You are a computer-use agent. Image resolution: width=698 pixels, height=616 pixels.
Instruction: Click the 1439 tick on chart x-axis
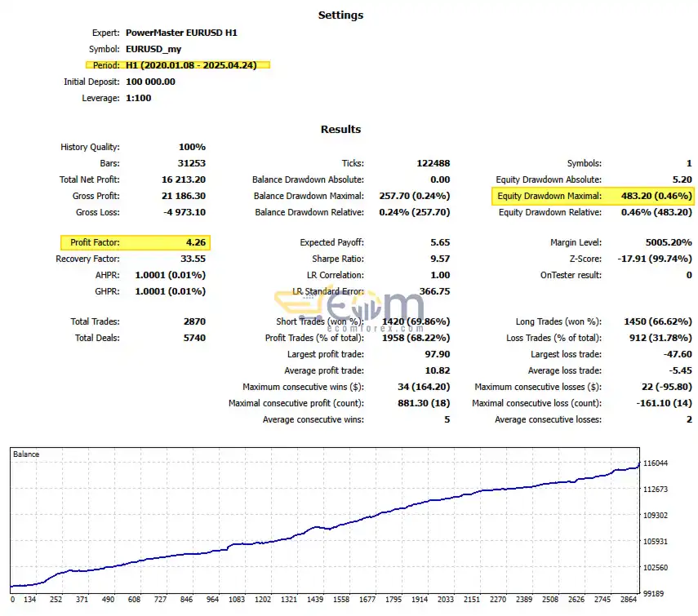click(x=315, y=600)
